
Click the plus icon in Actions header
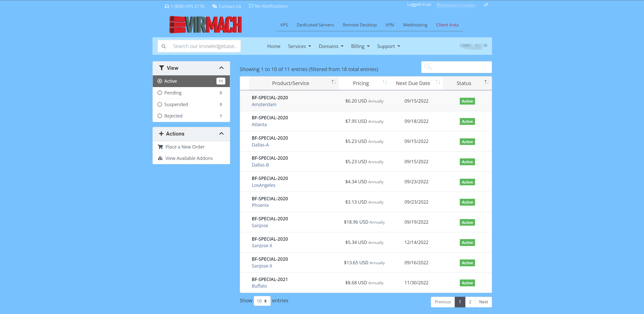161,134
